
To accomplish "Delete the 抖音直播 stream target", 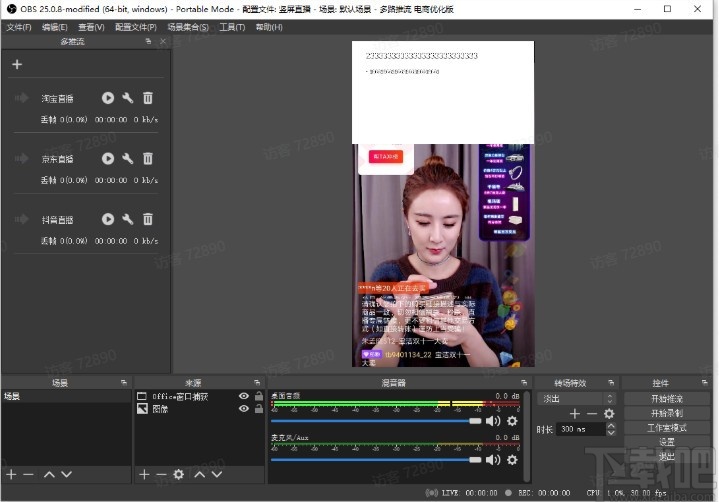I will (x=148, y=219).
